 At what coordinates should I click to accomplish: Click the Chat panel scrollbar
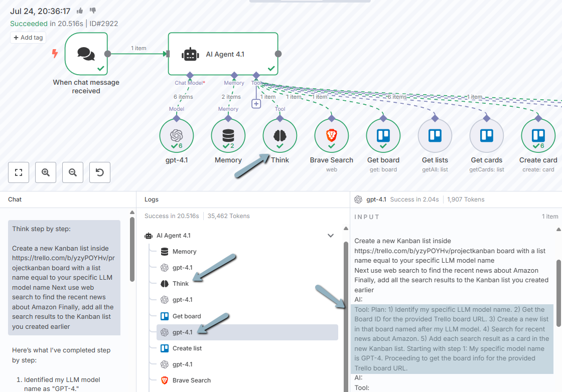point(132,250)
